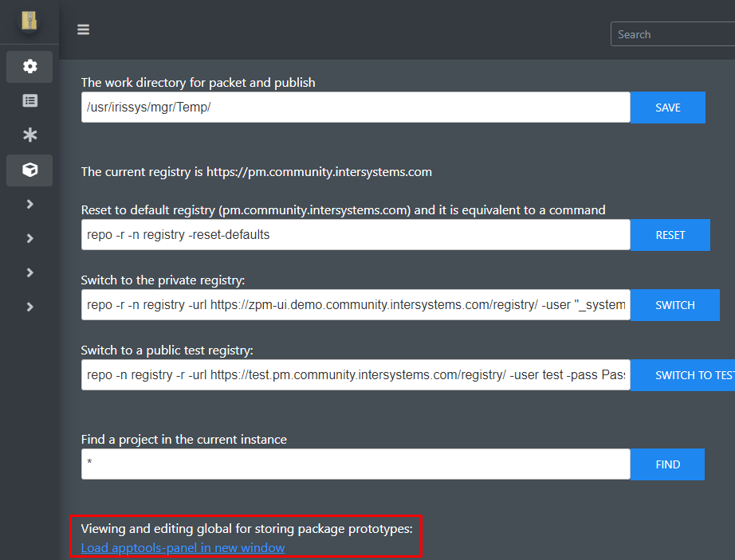Image resolution: width=735 pixels, height=560 pixels.
Task: Expand the third chevron in the sidebar
Action: 29,272
